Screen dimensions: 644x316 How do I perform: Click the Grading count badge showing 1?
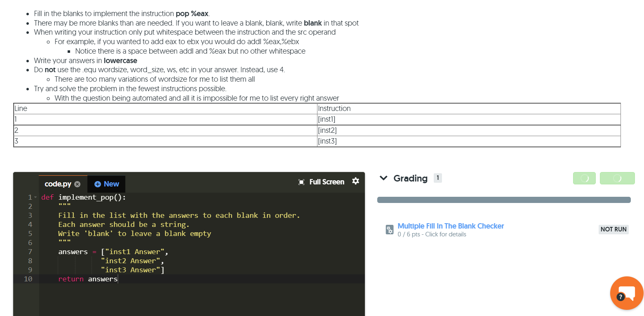click(x=438, y=178)
